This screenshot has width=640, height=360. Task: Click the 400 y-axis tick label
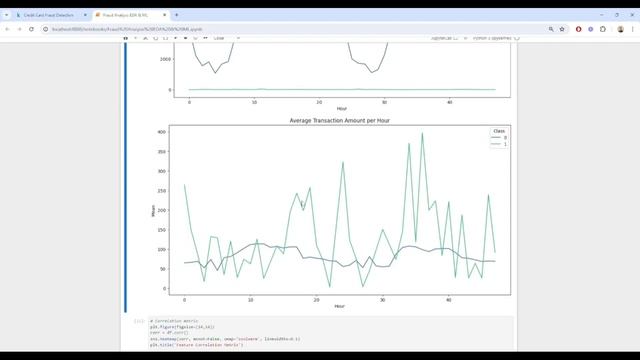point(162,132)
